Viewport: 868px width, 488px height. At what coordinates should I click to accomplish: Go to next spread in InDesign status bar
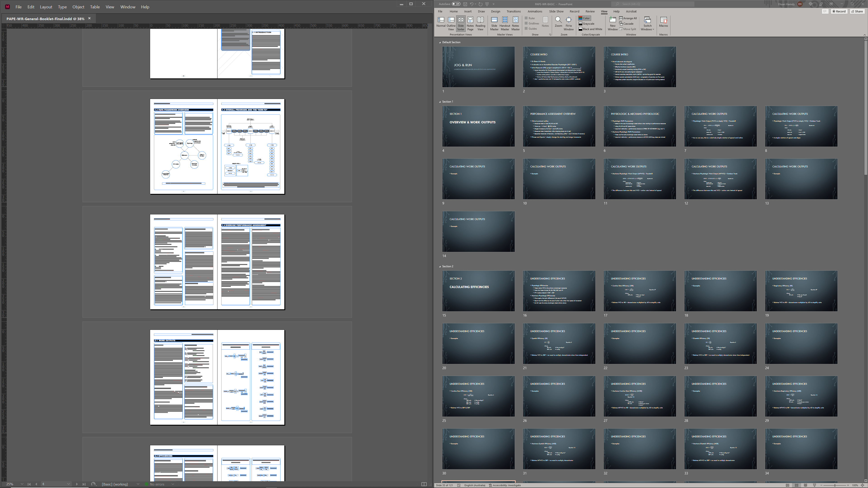(77, 484)
